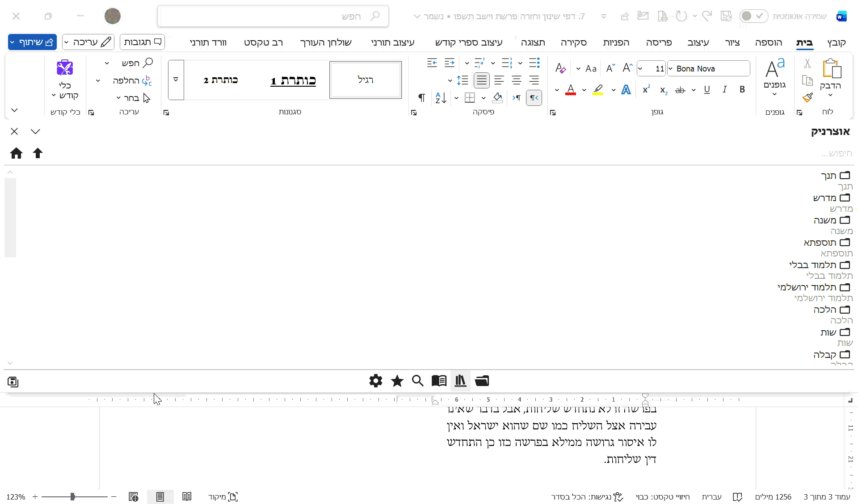Open the folder icon in the Otzaria toolbar
858x504 pixels.
(482, 381)
